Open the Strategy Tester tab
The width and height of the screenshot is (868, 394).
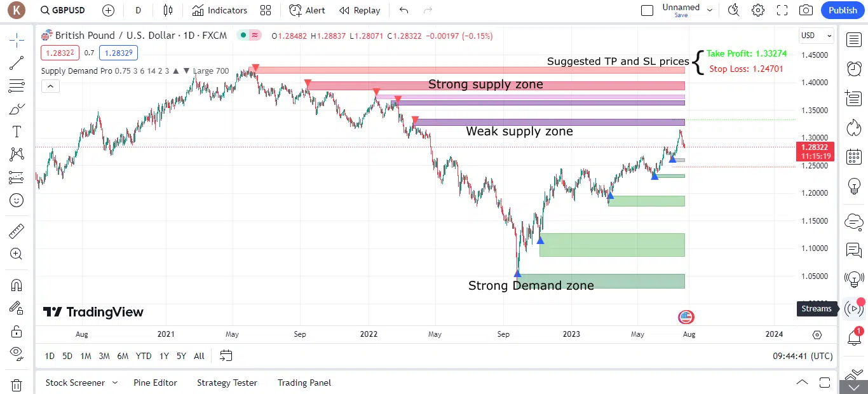point(227,383)
